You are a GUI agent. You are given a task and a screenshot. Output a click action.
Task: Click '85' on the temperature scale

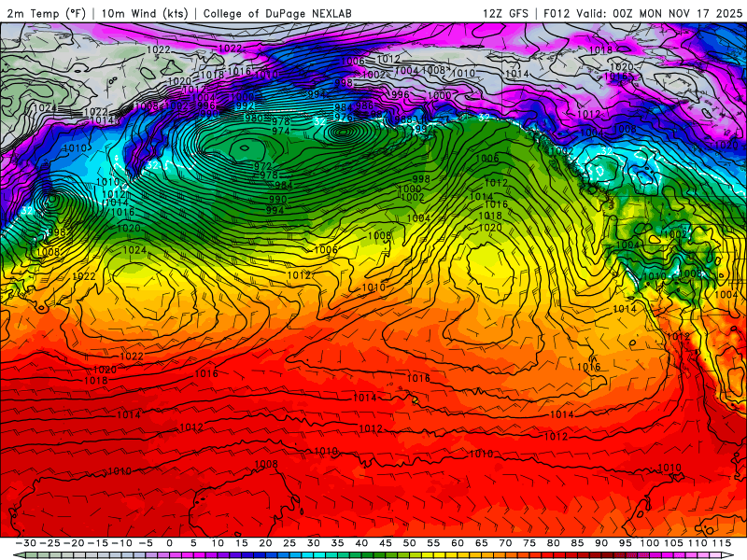[x=577, y=543]
